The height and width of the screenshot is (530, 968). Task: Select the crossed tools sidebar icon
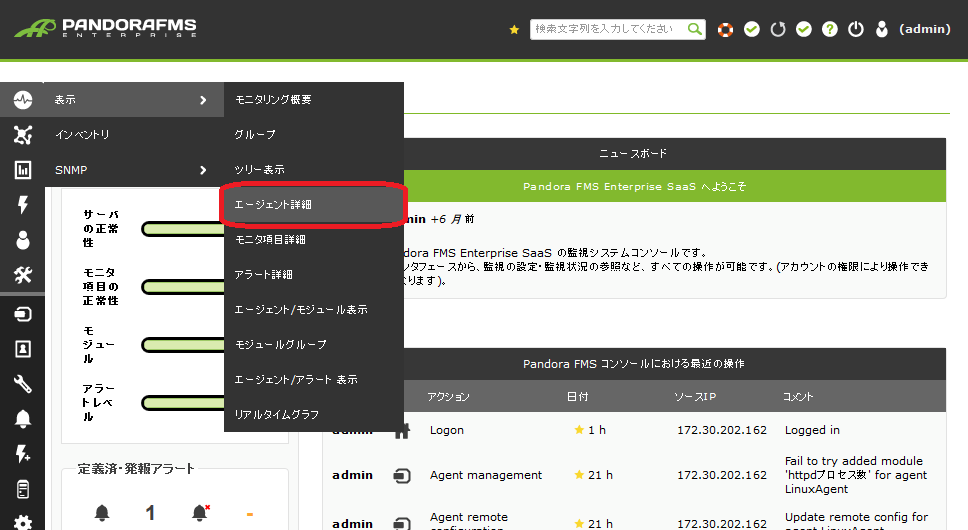23,275
